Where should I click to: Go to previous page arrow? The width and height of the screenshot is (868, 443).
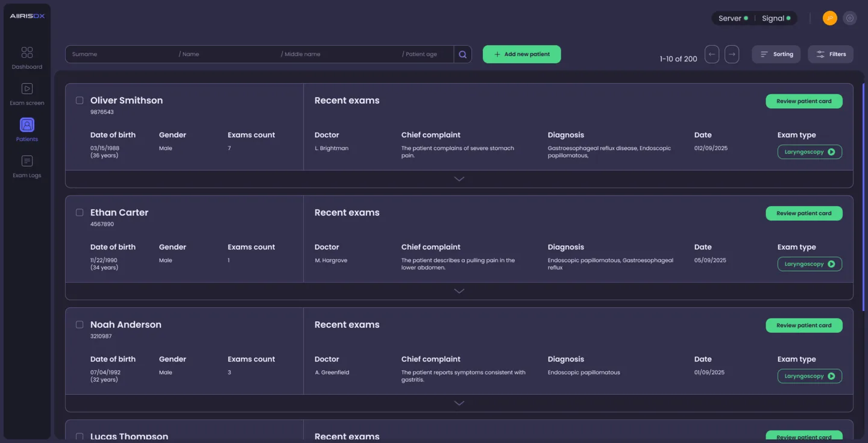(712, 54)
